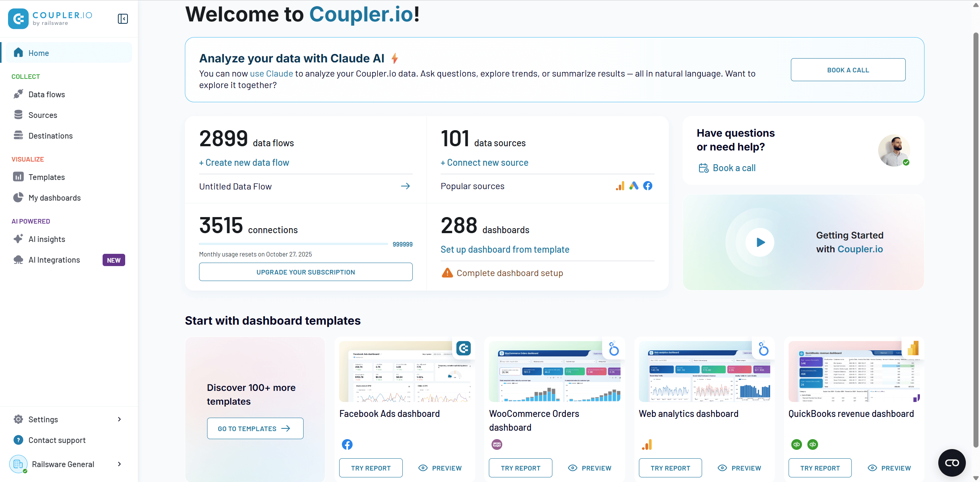Click the Facebook icon in Popular sources

point(648,186)
